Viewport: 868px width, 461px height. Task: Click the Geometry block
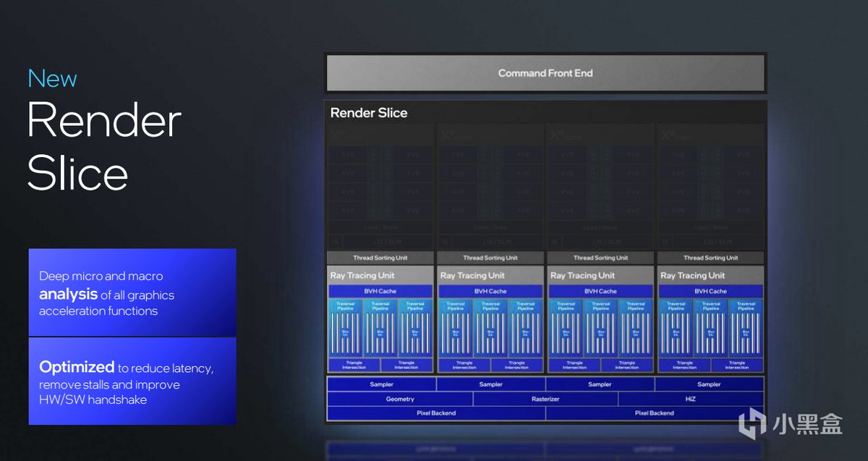click(x=400, y=399)
